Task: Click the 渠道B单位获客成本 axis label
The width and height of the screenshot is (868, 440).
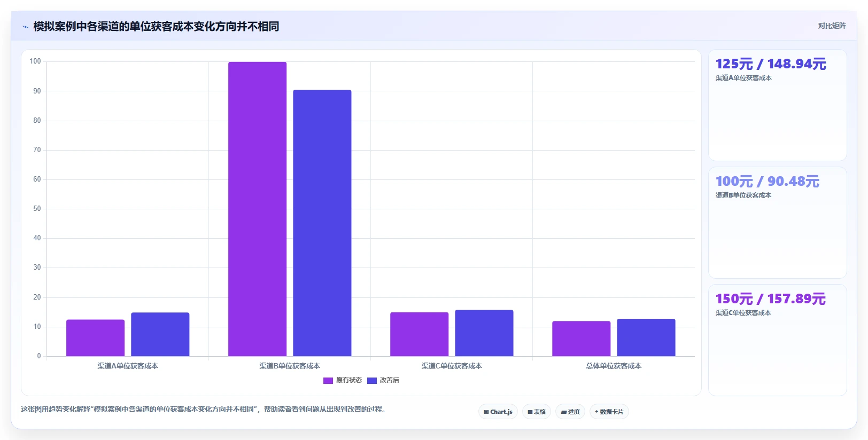Action: pyautogui.click(x=290, y=366)
